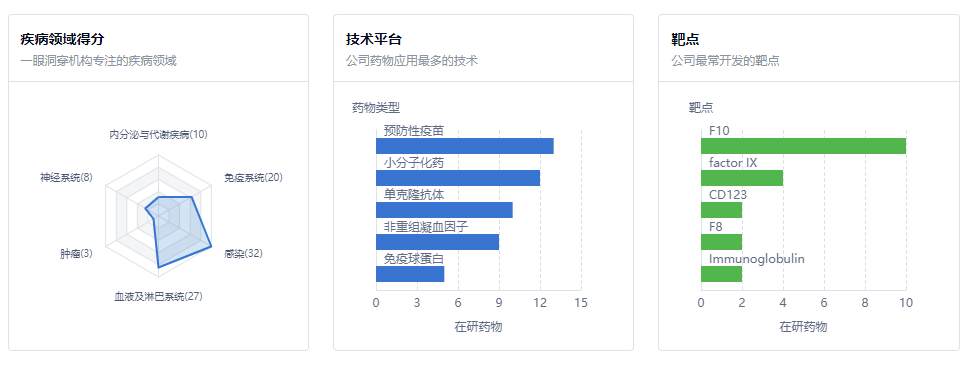Click the 靶点 card title
Screen dimensions: 970x366
tap(685, 40)
